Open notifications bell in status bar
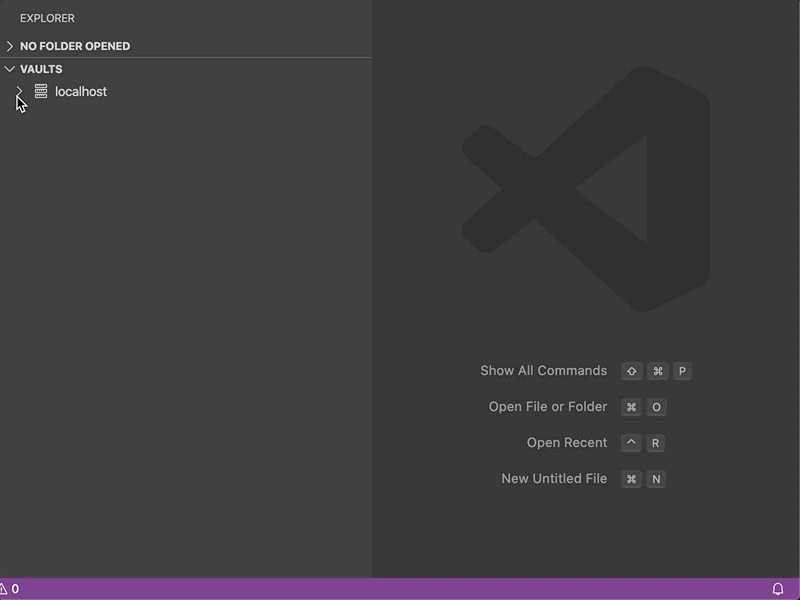The height and width of the screenshot is (600, 800). [x=778, y=589]
